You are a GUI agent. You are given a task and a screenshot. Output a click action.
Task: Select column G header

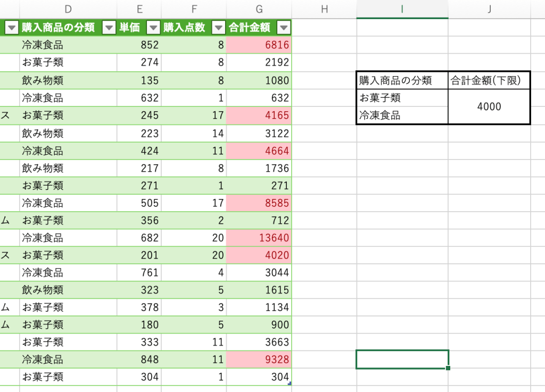coord(259,9)
